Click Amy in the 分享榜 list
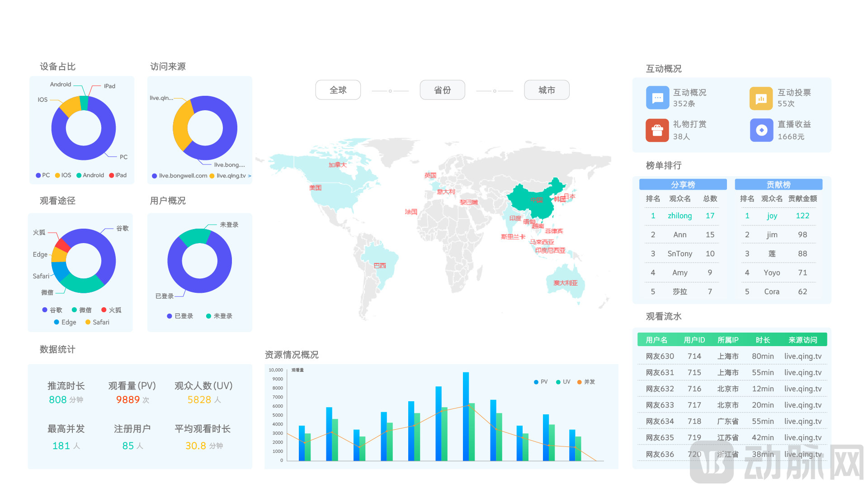Screen dimensions: 868x488 (x=680, y=272)
